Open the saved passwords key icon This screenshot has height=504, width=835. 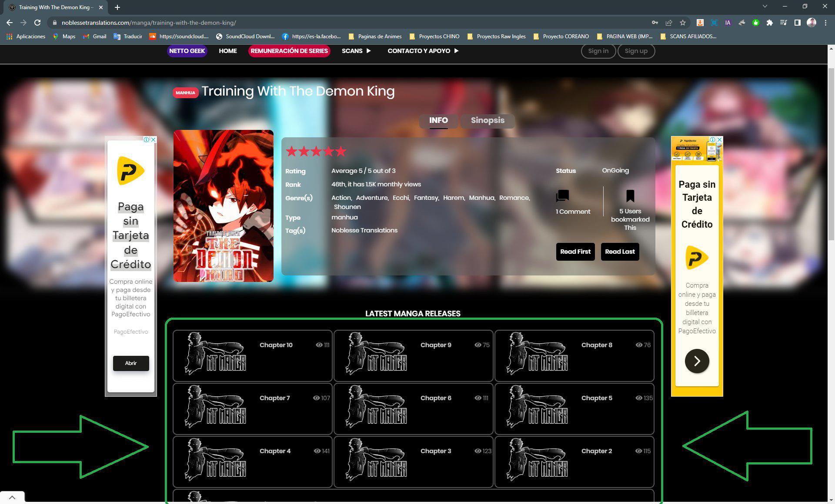655,23
